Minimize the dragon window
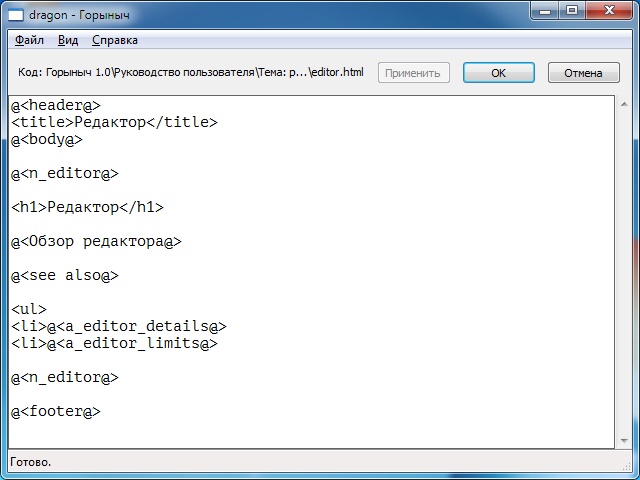 pyautogui.click(x=545, y=11)
